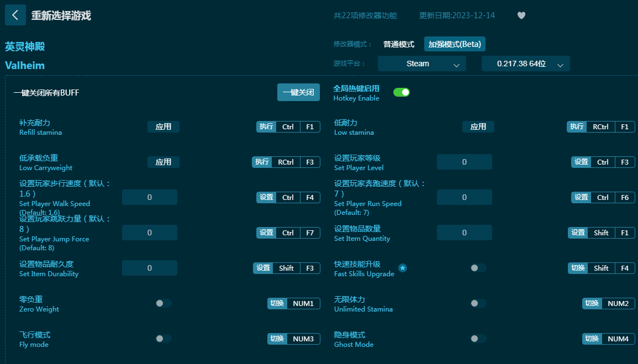
Task: Apply Low Carryweight
Action: point(163,162)
